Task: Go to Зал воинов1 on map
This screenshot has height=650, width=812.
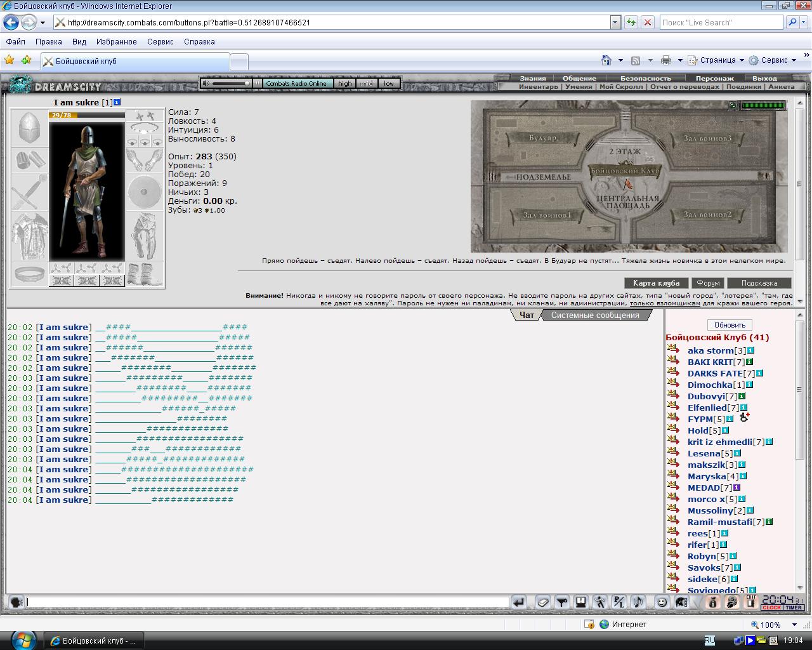Action: (547, 215)
